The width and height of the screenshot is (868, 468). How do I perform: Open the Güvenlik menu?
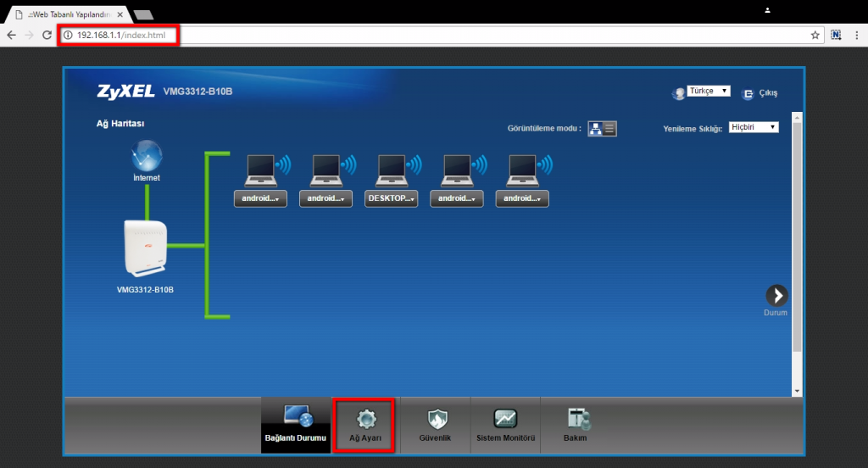[435, 426]
